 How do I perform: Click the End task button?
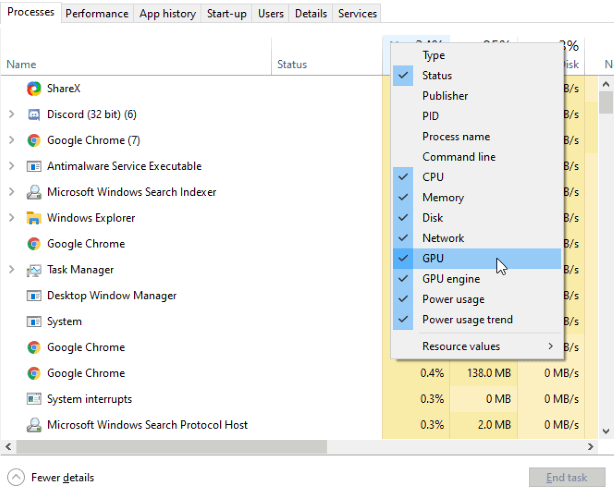(567, 477)
